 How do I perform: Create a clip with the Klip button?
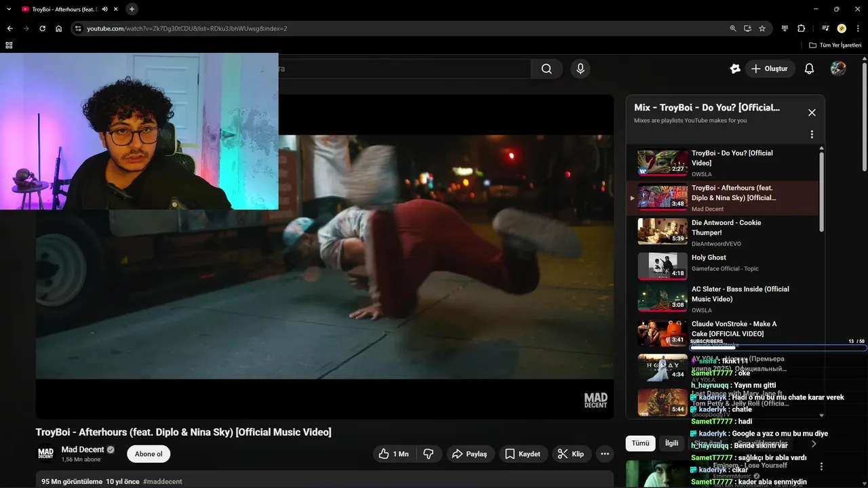tap(570, 454)
